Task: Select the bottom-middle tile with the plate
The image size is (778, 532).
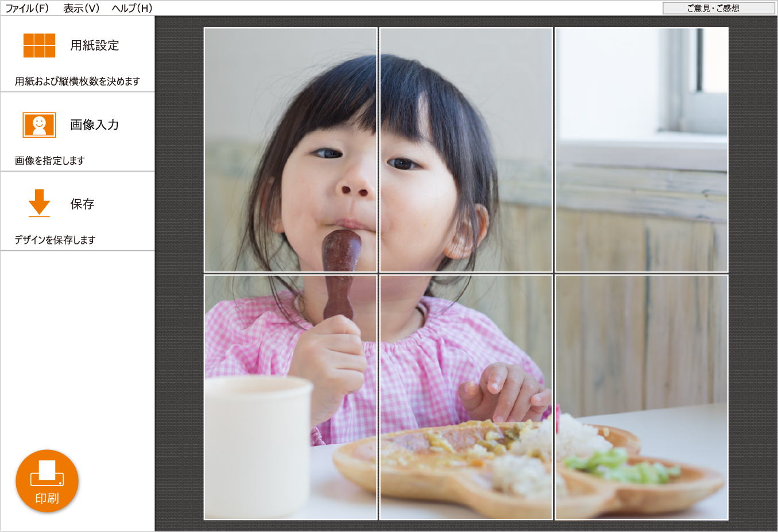Action: [x=466, y=397]
